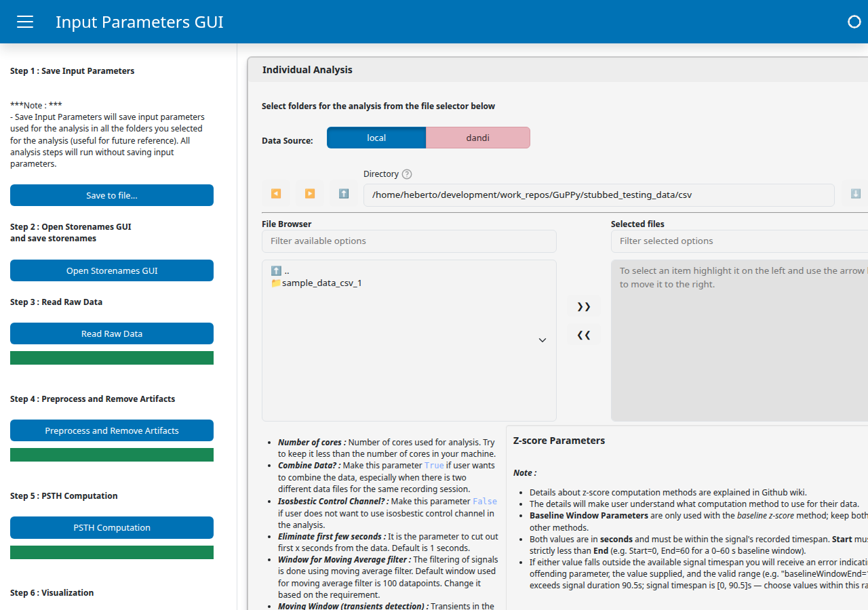The height and width of the screenshot is (610, 868).
Task: Click the Directory help question icon
Action: [x=407, y=174]
